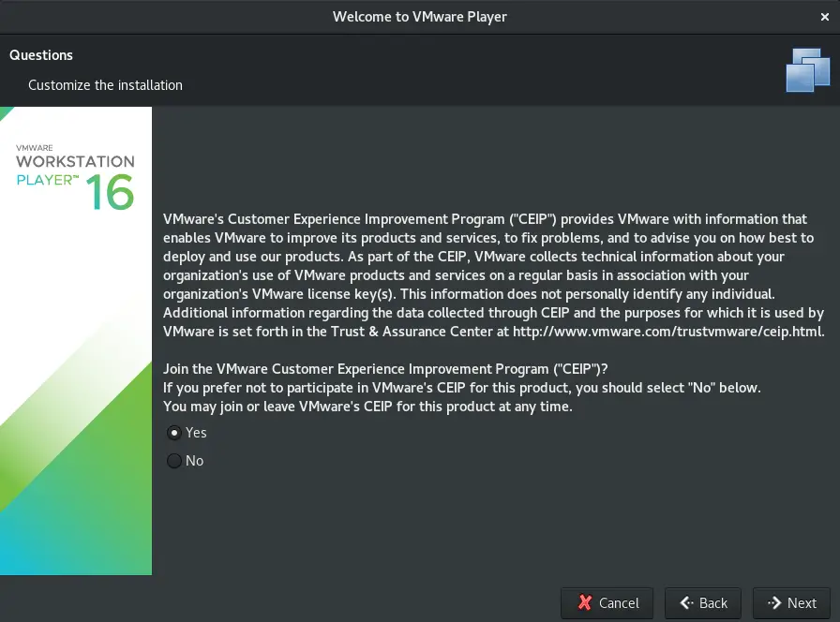Click Next to continue the installation
This screenshot has height=622, width=840.
point(790,602)
